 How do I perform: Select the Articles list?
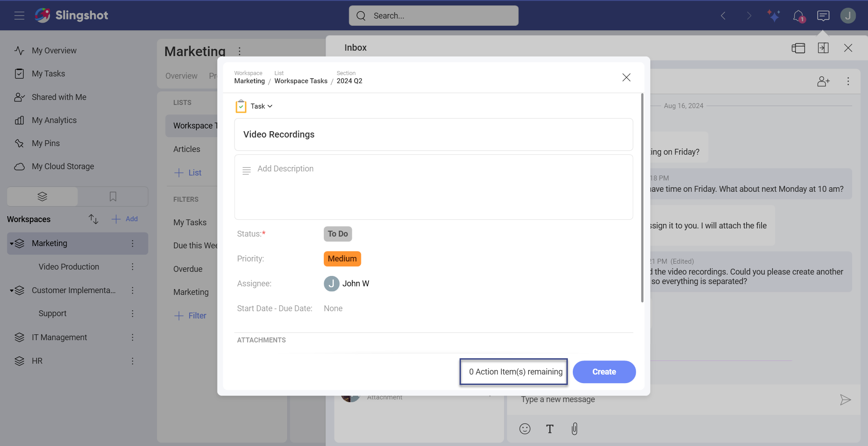click(187, 149)
